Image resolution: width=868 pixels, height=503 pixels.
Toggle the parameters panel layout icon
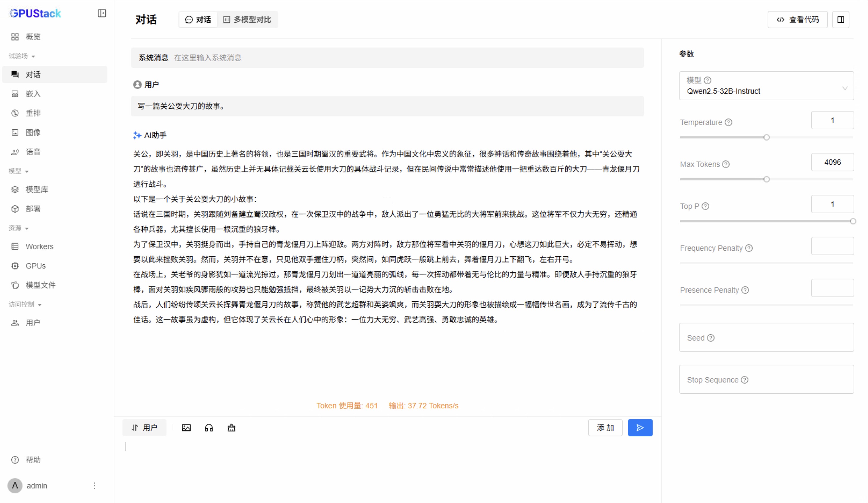point(841,20)
